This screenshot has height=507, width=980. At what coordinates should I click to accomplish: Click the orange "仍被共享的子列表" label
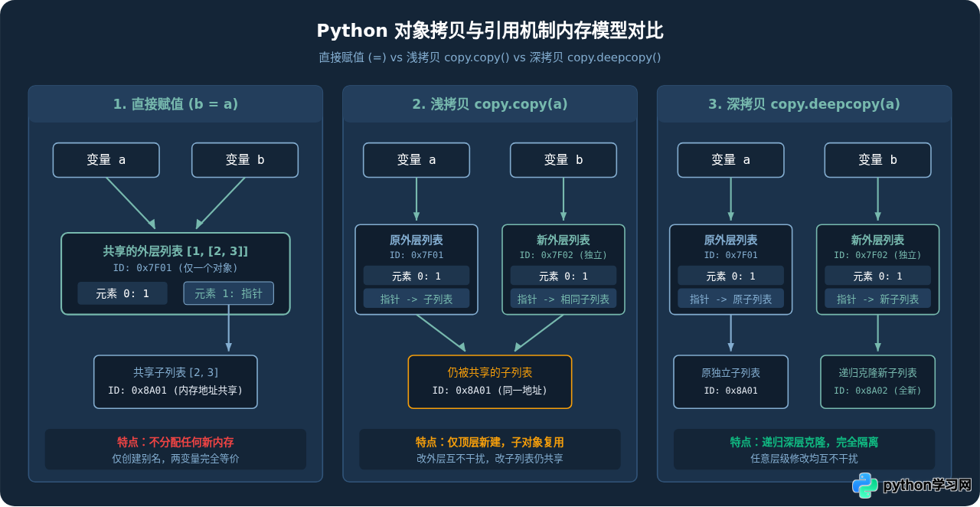(x=490, y=373)
